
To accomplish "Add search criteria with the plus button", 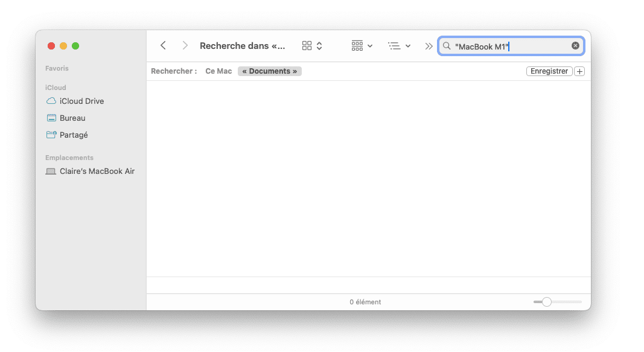I will (579, 71).
